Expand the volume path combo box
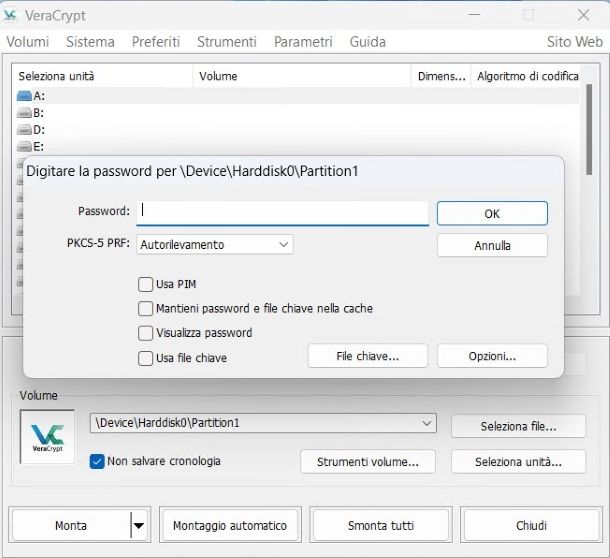This screenshot has height=558, width=610. tap(427, 423)
